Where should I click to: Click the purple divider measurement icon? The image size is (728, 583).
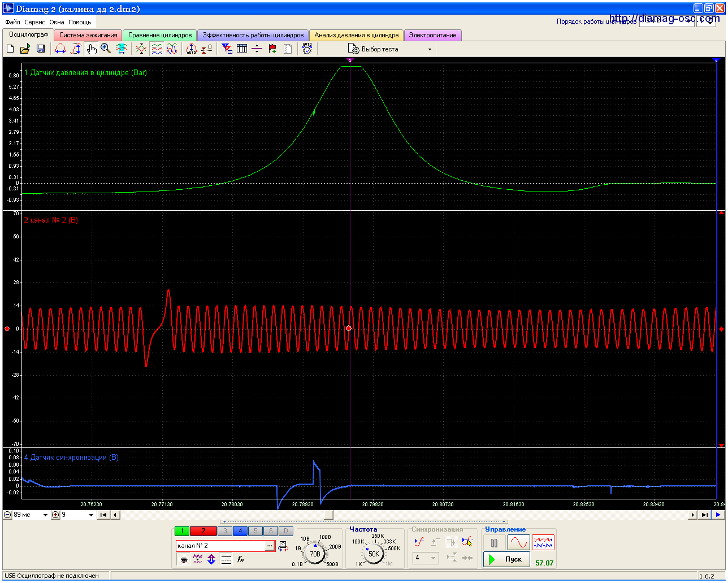pyautogui.click(x=257, y=49)
